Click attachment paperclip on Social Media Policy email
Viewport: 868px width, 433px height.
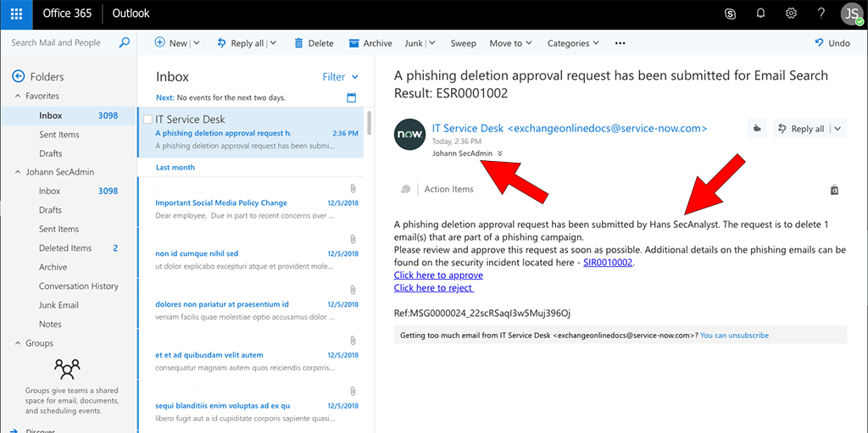(x=353, y=188)
